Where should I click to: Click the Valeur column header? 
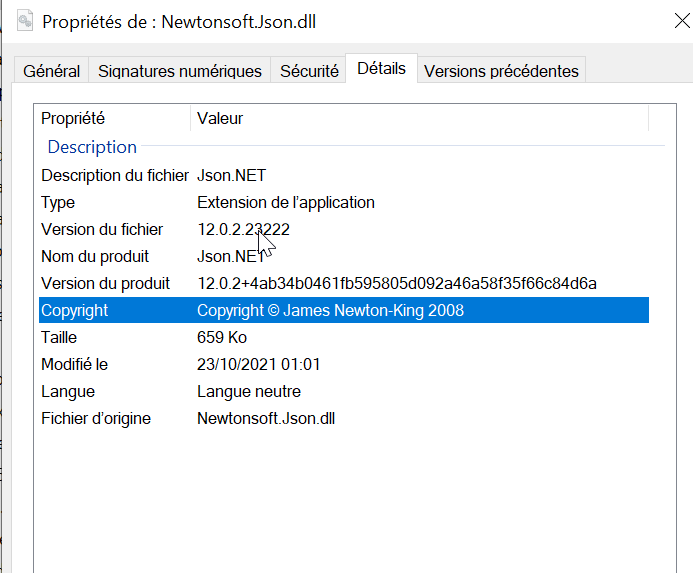[220, 118]
